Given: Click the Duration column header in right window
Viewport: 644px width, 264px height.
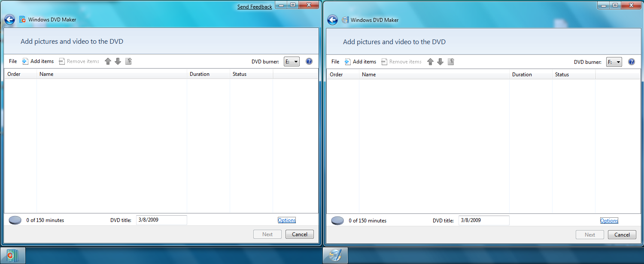Looking at the screenshot, I should (531, 75).
